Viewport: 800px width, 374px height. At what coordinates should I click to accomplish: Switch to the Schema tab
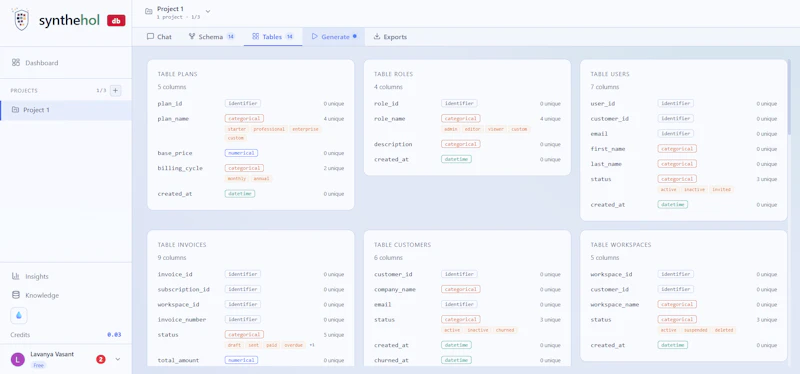[211, 37]
